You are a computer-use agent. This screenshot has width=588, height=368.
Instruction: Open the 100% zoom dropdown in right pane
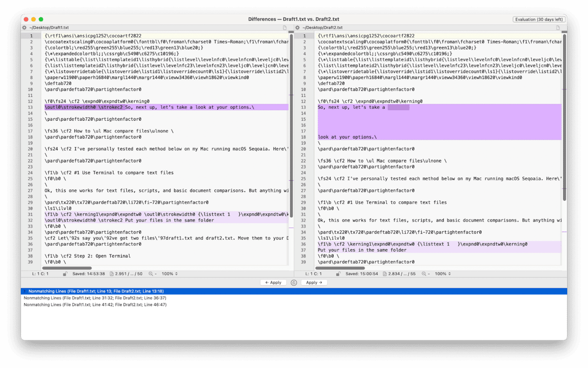tap(443, 274)
